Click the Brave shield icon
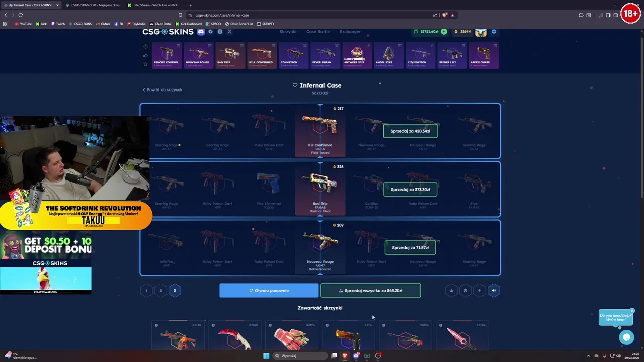This screenshot has height=362, width=644. pyautogui.click(x=444, y=15)
